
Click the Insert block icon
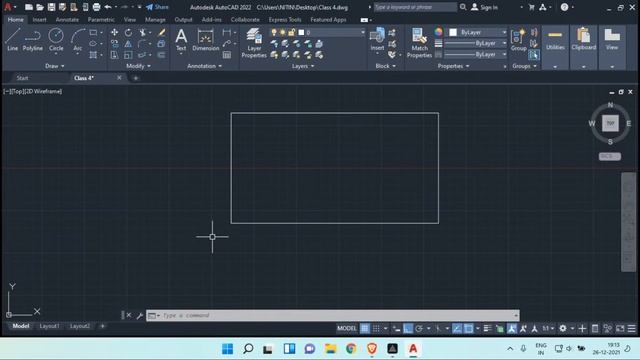(377, 36)
